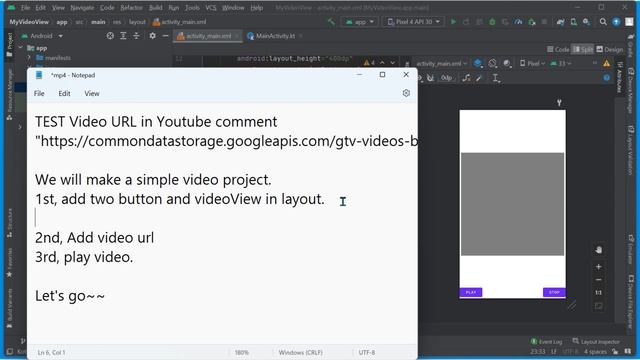The width and height of the screenshot is (640, 360).
Task: Open Search Everywhere magnifier icon
Action: 603,22
